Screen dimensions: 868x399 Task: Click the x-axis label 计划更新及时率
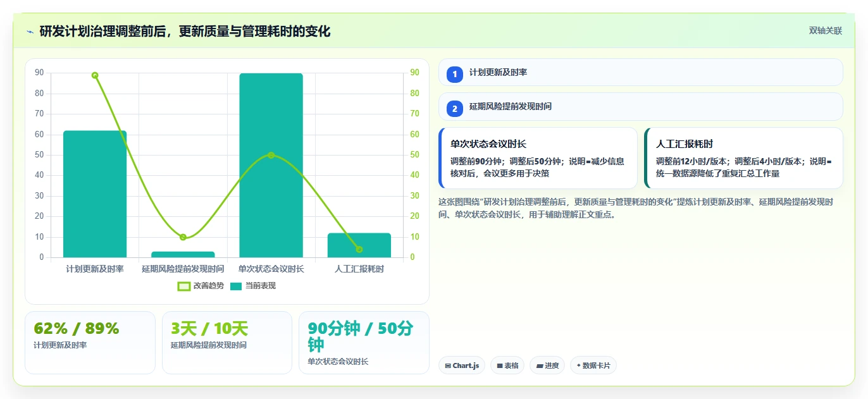[x=95, y=269]
